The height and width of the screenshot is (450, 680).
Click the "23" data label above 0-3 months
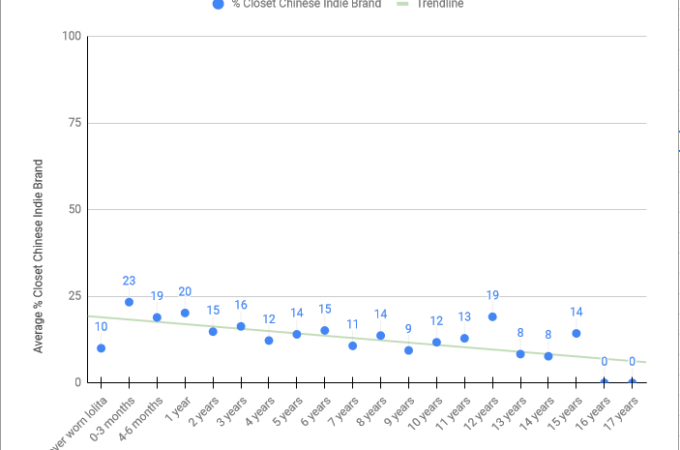129,281
